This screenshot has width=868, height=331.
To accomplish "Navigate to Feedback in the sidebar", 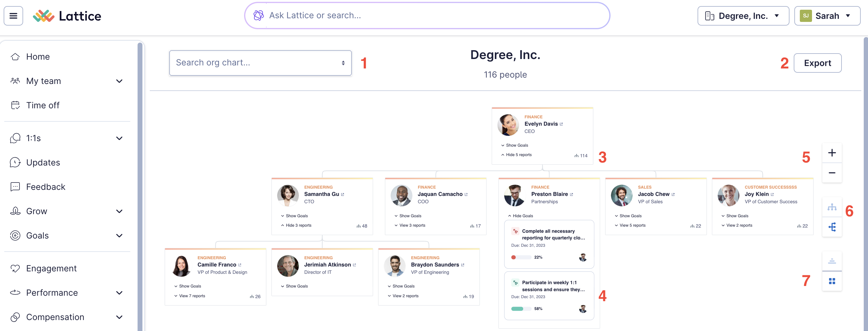I will coord(45,186).
